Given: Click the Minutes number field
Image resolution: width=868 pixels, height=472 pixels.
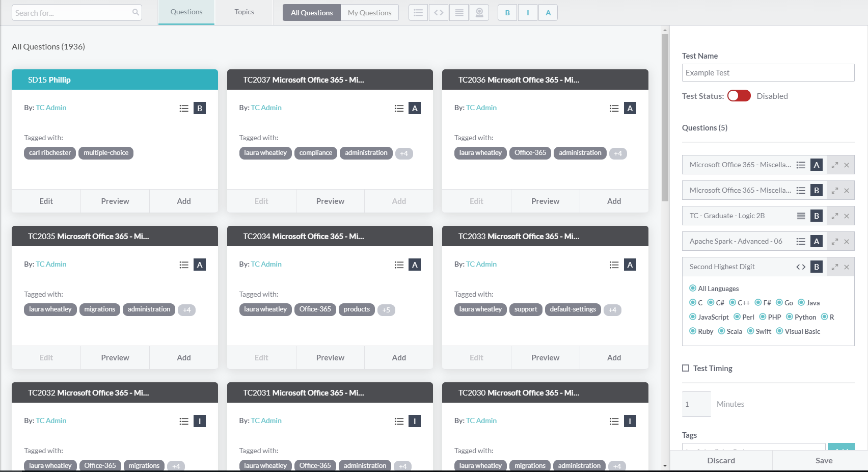Looking at the screenshot, I should pos(696,404).
